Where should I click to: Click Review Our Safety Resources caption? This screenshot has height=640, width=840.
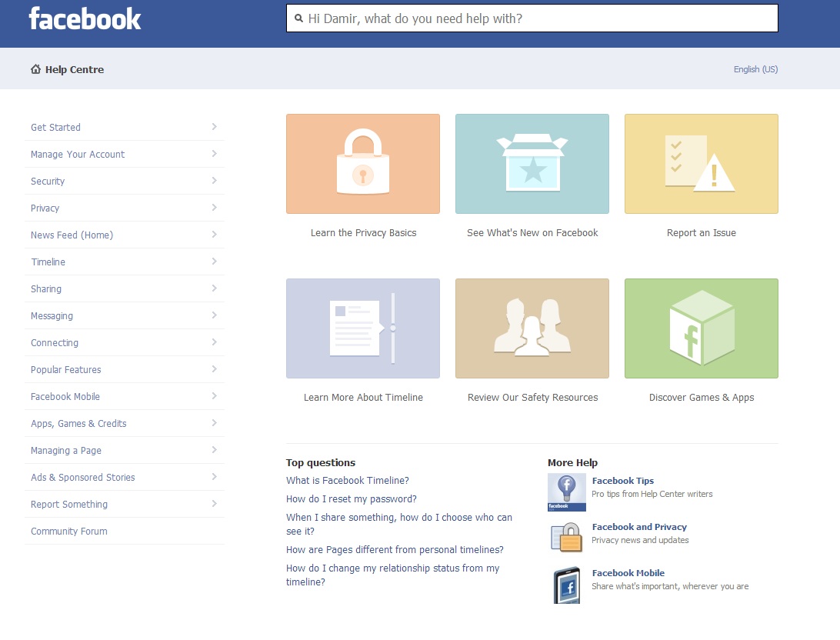point(532,398)
